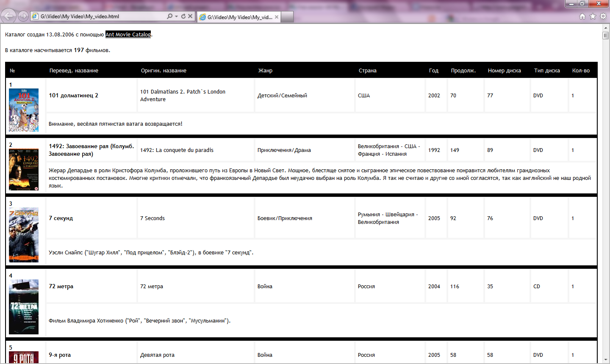Click the description starting "Жерар Депардье в роли"
This screenshot has height=364, width=610.
tap(320, 178)
